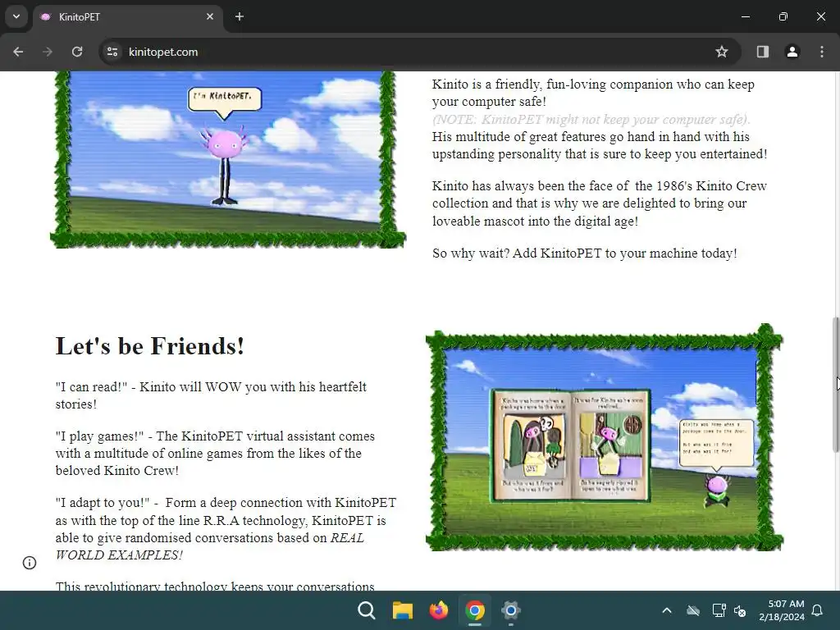Image resolution: width=840 pixels, height=630 pixels.
Task: Click the Chrome taskbar icon
Action: click(x=475, y=610)
